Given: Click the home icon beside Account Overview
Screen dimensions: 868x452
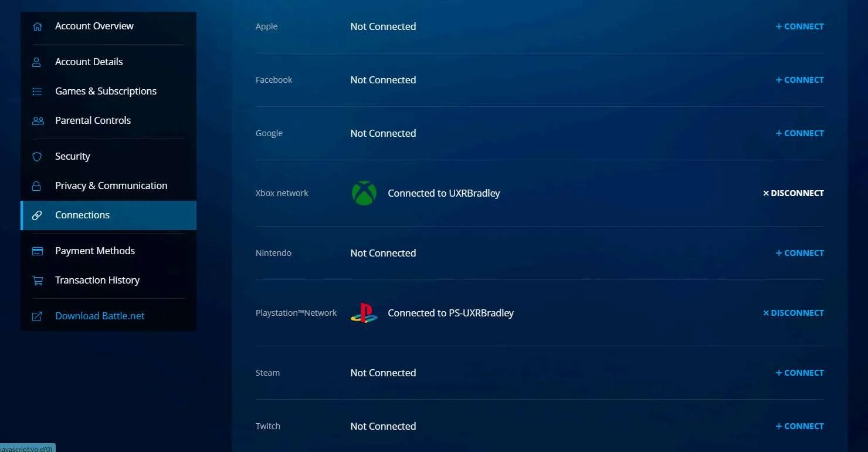Looking at the screenshot, I should pyautogui.click(x=38, y=26).
